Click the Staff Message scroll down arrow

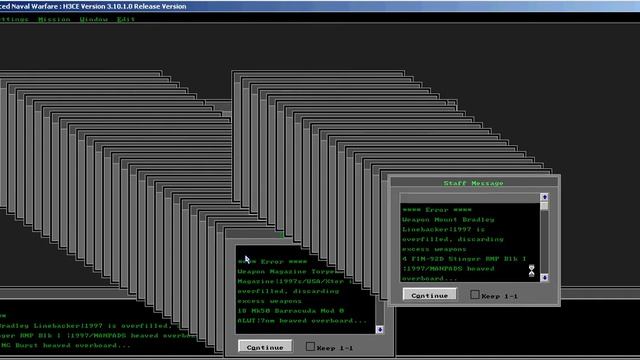(x=544, y=278)
